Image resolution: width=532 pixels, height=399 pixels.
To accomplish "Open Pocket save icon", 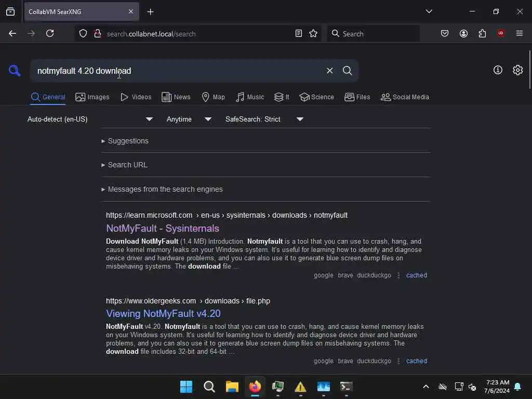I will click(x=445, y=33).
